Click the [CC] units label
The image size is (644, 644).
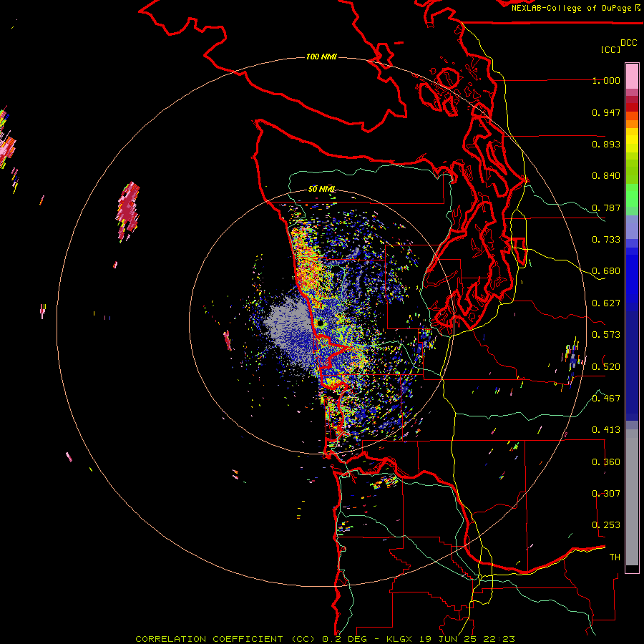pyautogui.click(x=611, y=49)
